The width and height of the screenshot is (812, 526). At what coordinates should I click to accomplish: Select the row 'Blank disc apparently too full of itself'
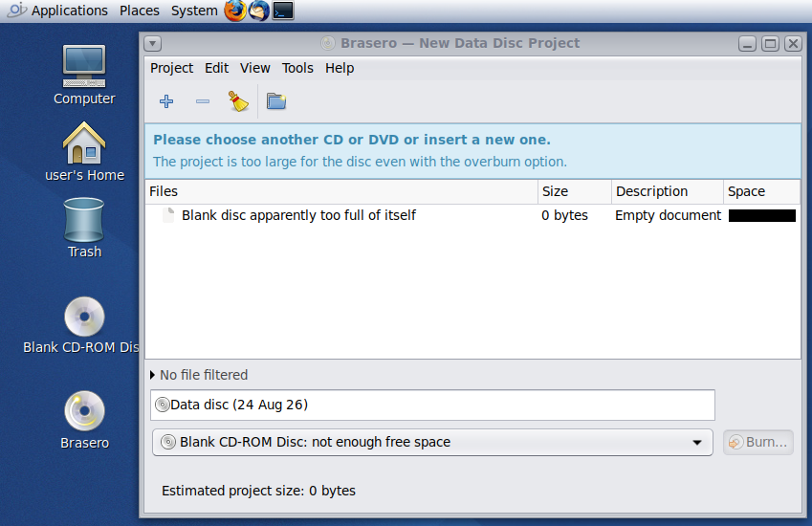[472, 215]
